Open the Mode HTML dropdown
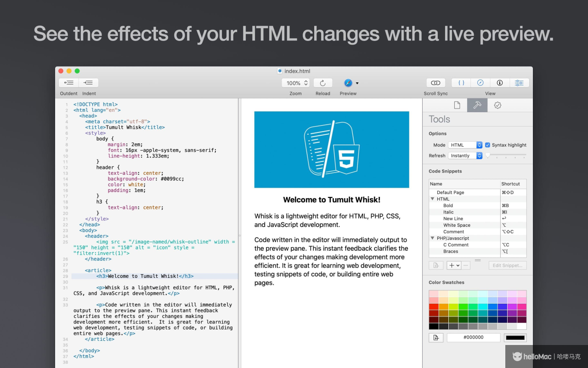The image size is (588, 368). [465, 145]
